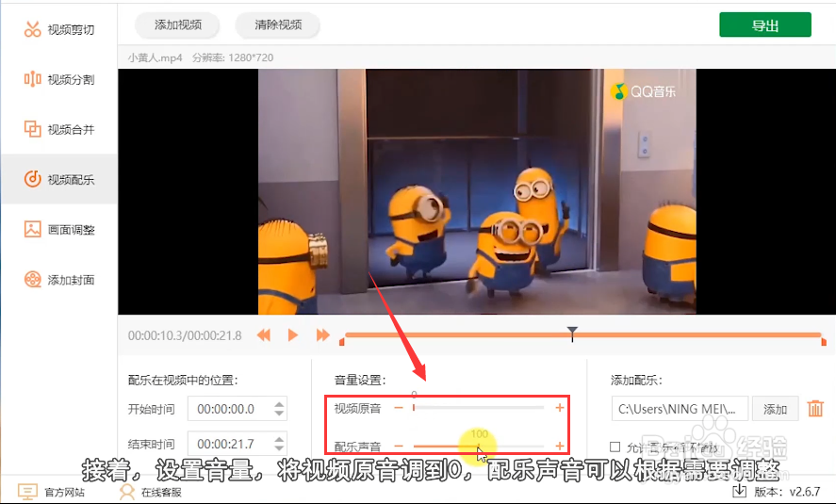Click the person icon beside 在线客服

click(x=127, y=492)
